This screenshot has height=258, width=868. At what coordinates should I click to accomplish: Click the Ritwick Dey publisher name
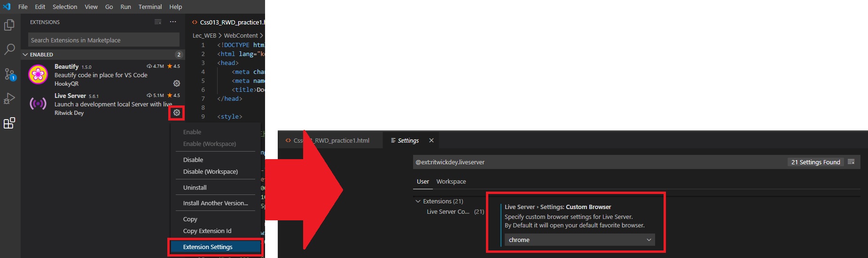click(69, 113)
